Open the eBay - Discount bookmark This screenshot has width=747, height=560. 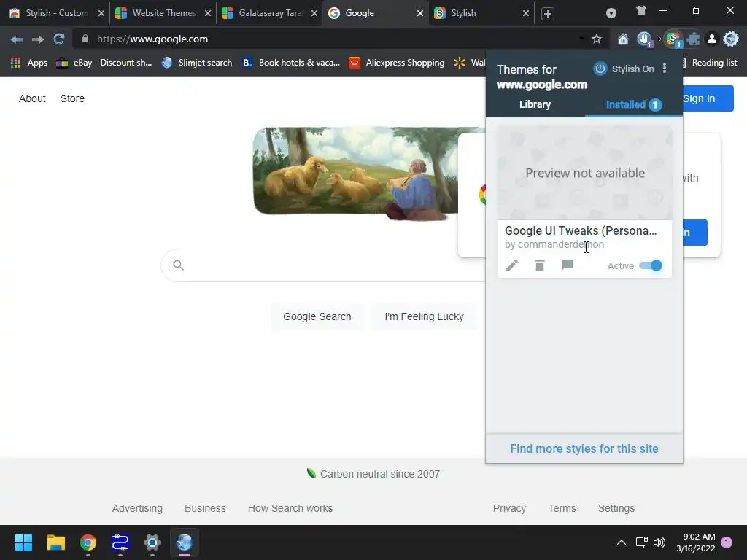click(104, 63)
